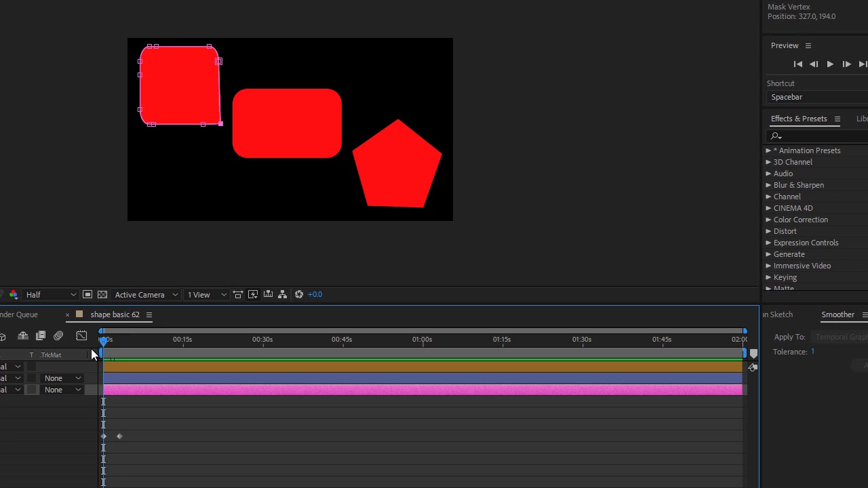Enable draft 3D in the timeline
The image size is (868, 488).
click(3, 336)
